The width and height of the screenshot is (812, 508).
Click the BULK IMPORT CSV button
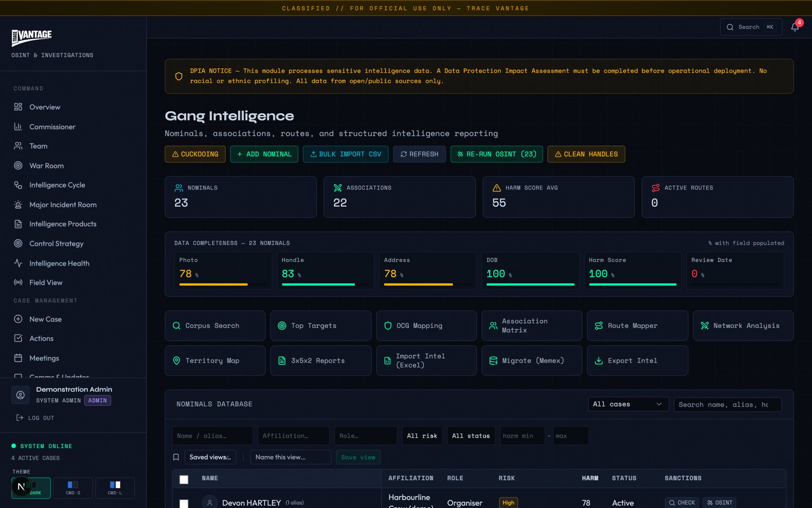[x=346, y=154]
